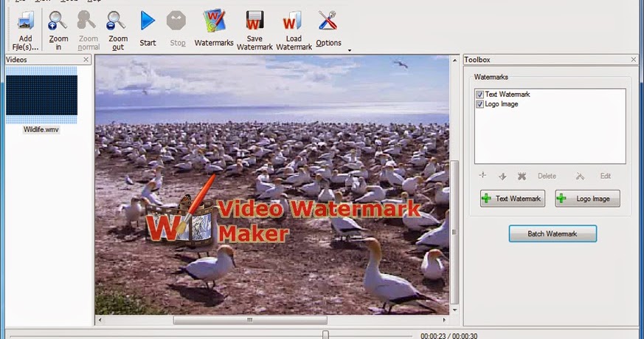Click the Batch Watermark button
Viewport: 644px width, 339px height.
(x=553, y=233)
